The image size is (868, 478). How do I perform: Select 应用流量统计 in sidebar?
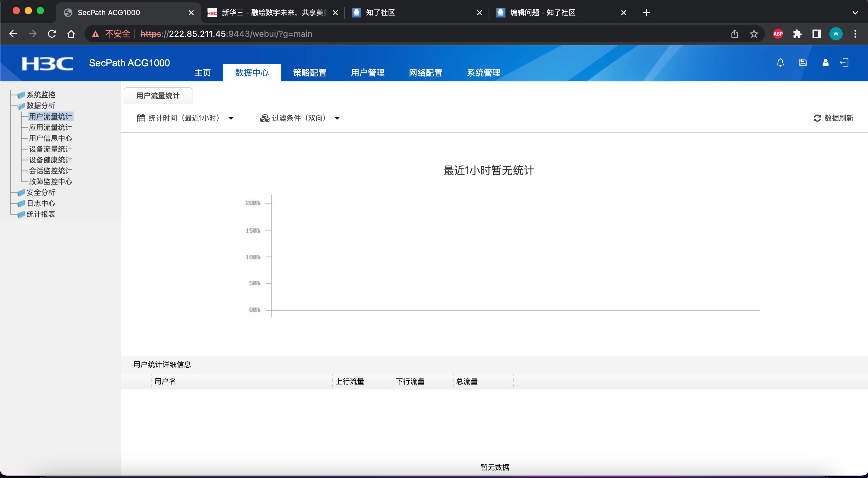[x=50, y=127]
